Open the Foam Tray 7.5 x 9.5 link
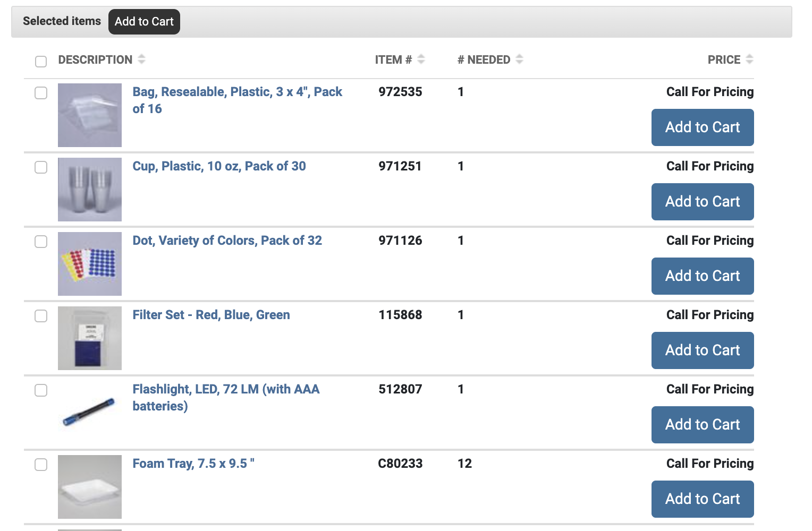The image size is (812, 531). pos(193,464)
